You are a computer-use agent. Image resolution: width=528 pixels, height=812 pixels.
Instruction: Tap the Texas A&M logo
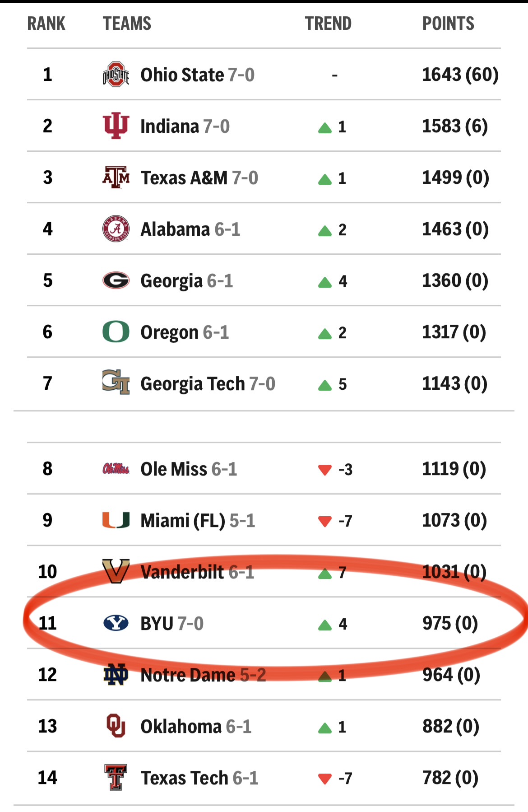(116, 177)
